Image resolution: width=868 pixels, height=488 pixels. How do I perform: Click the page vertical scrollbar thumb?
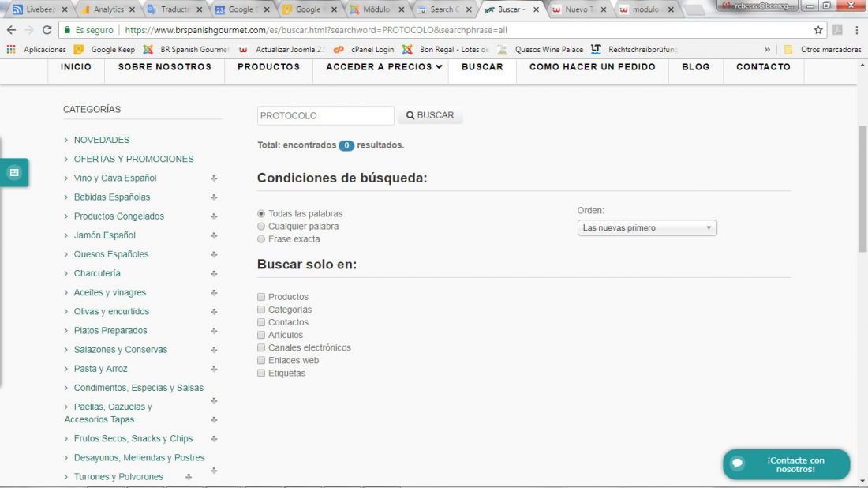(862, 189)
